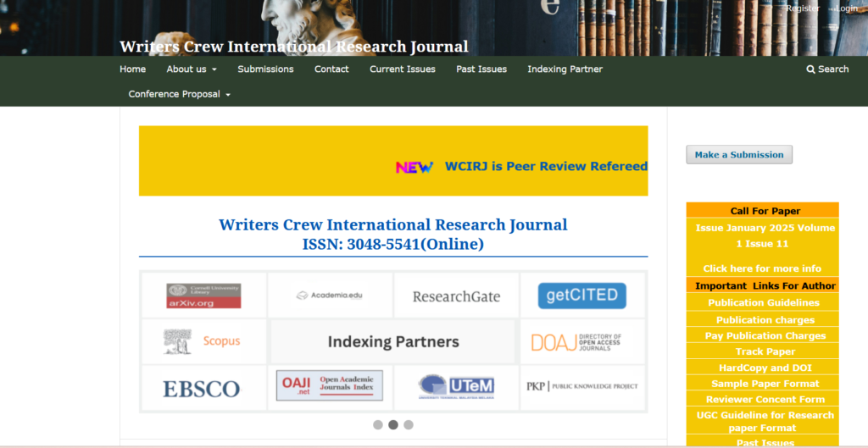Open UGC Guideline for Research paper Format
Viewport: 868px width, 448px height.
point(765,422)
